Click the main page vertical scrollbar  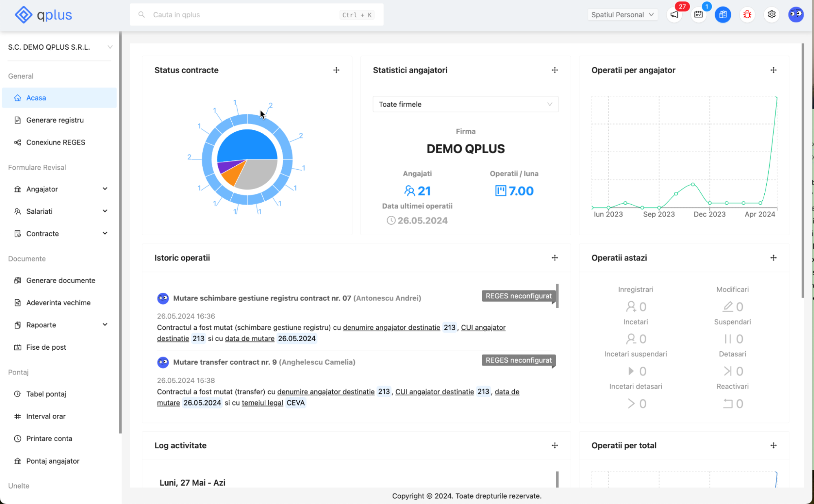click(x=803, y=171)
